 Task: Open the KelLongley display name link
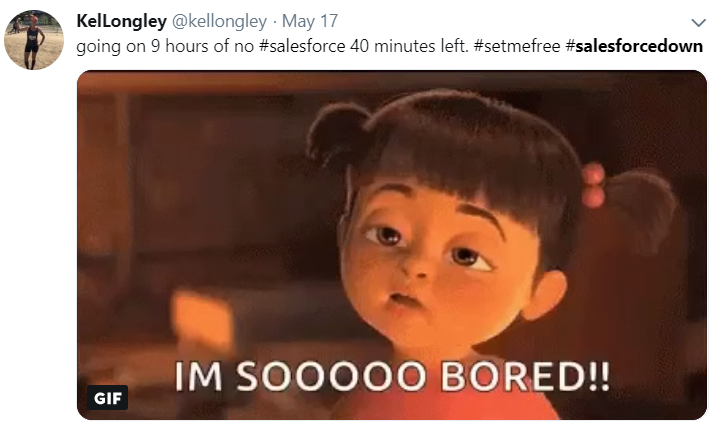(121, 21)
